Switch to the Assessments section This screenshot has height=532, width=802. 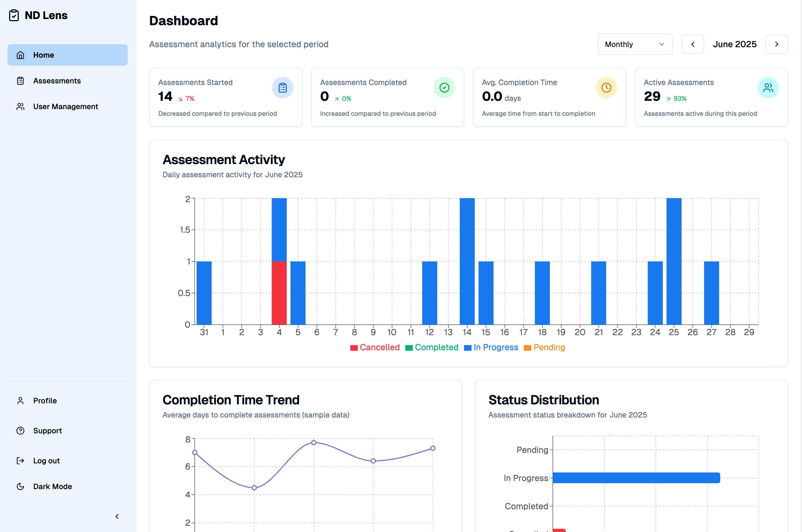[x=57, y=81]
